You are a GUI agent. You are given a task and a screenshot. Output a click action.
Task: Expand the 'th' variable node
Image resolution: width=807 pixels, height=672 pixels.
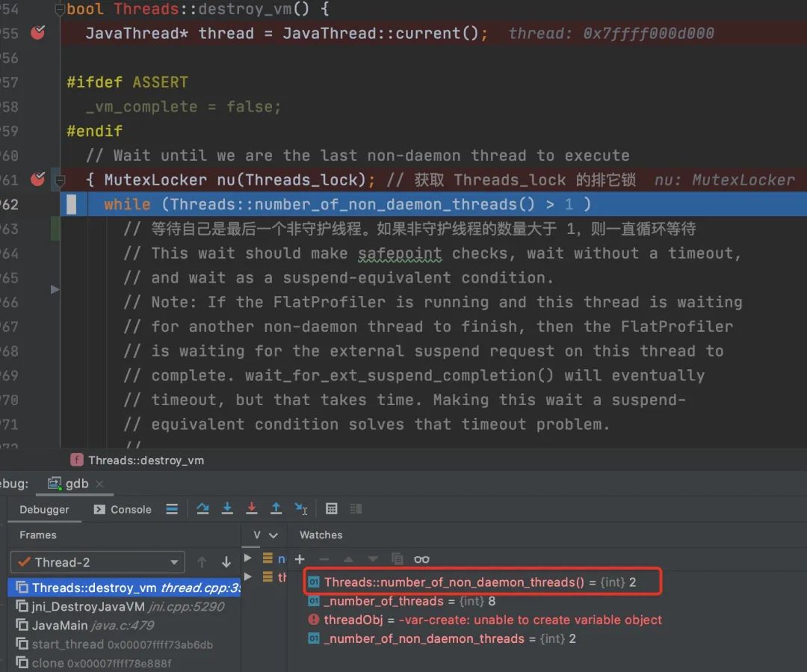pos(247,576)
